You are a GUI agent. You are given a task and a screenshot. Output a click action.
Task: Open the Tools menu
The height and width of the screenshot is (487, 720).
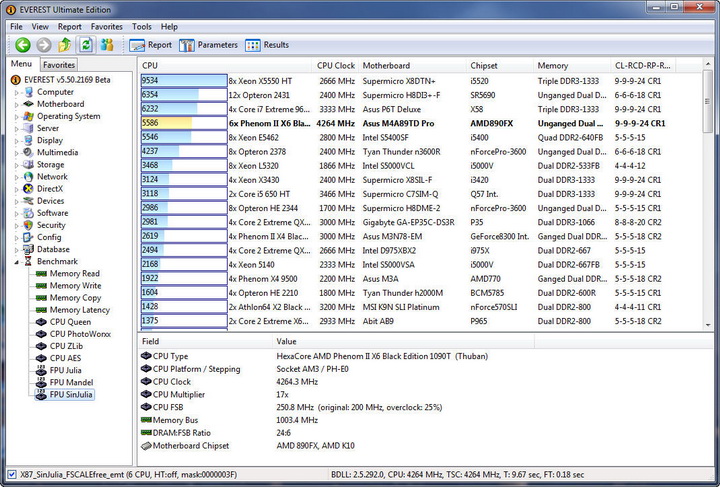141,27
